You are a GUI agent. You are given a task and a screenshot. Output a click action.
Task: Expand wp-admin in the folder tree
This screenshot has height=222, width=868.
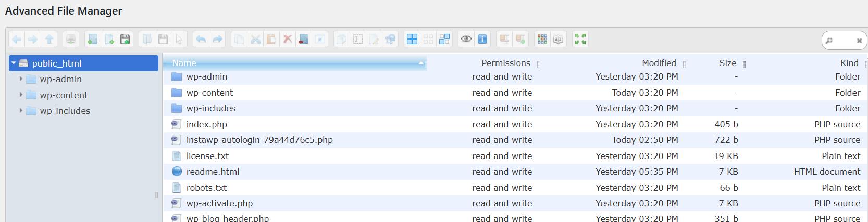pos(21,79)
